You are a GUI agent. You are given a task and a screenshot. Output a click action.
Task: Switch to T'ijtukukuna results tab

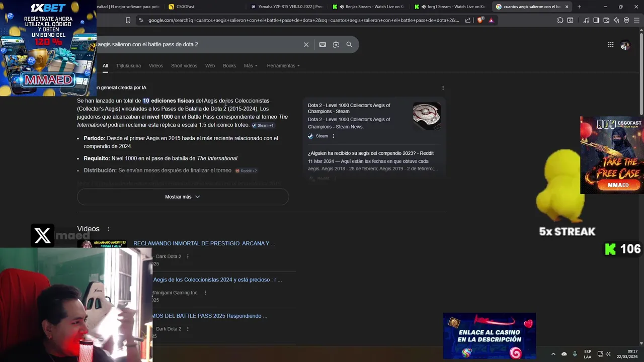coord(128,66)
